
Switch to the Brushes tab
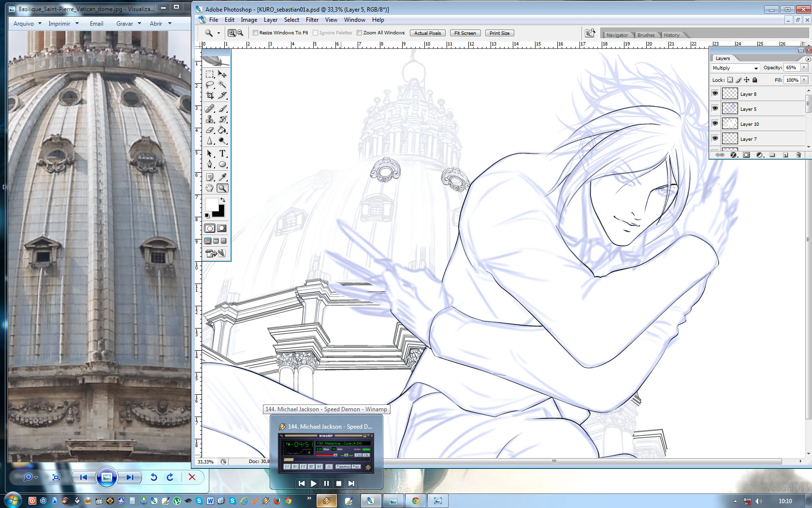[646, 35]
